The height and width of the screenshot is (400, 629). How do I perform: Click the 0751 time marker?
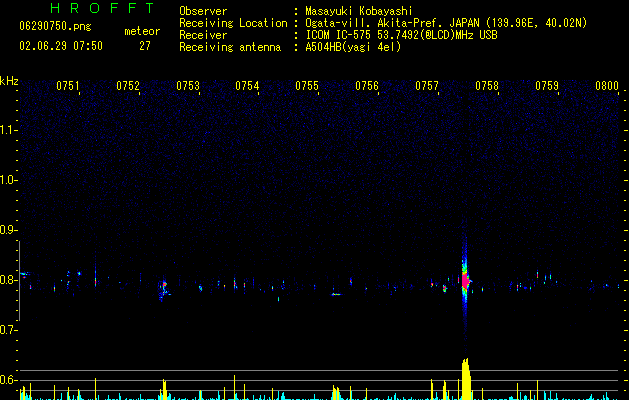click(67, 86)
